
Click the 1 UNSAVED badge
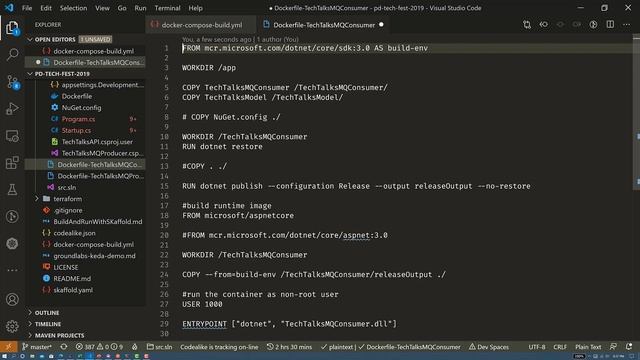(x=95, y=40)
